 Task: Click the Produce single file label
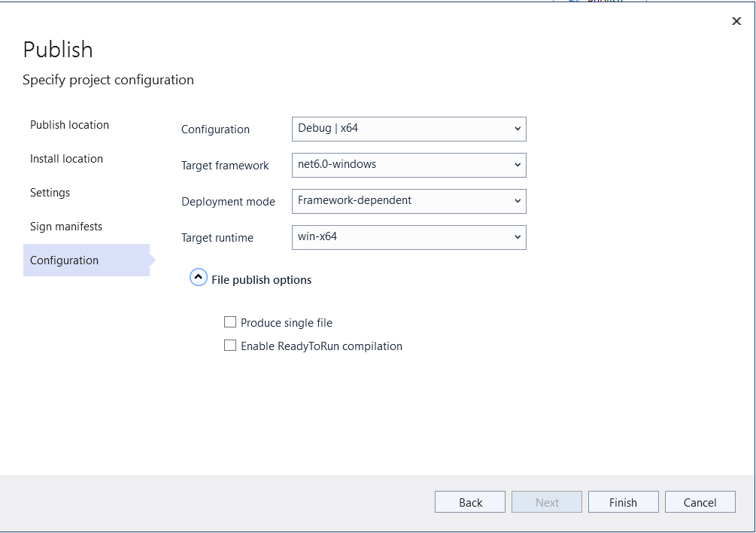pos(287,323)
